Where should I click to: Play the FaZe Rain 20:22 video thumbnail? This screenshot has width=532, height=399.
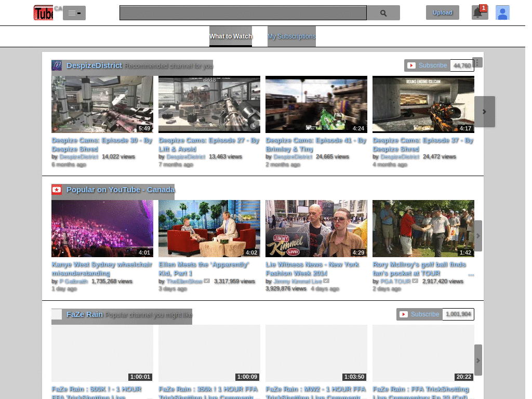[423, 353]
